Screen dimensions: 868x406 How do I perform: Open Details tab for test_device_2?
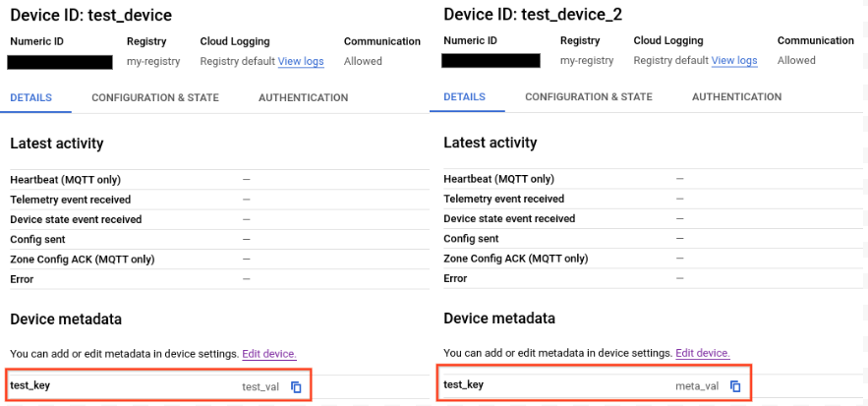coord(464,97)
